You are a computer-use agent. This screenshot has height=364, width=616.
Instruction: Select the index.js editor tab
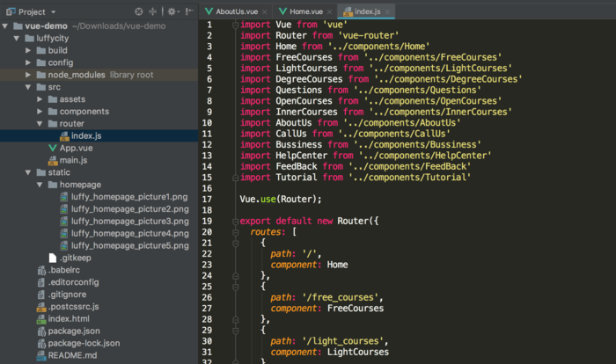pos(367,11)
